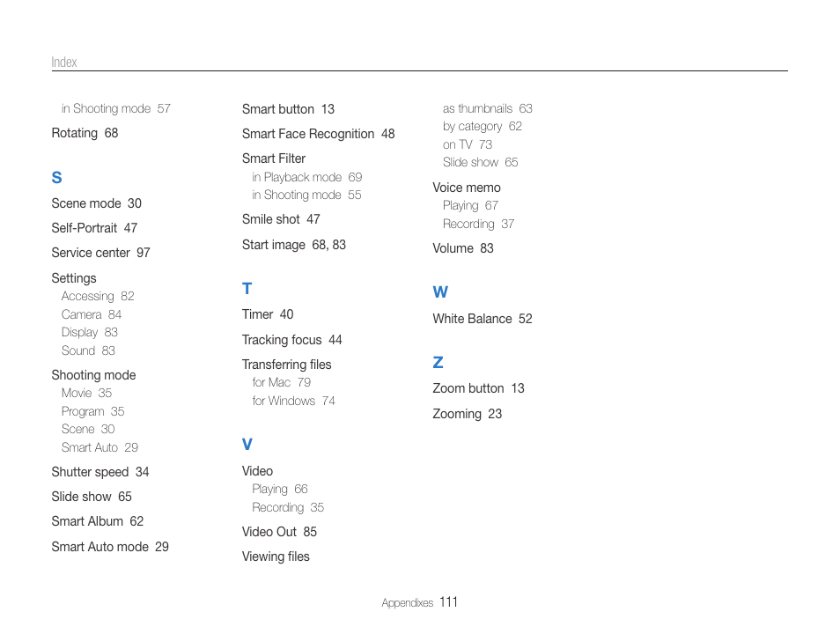
Task: Select the Timer 40 entry
Action: click(268, 314)
